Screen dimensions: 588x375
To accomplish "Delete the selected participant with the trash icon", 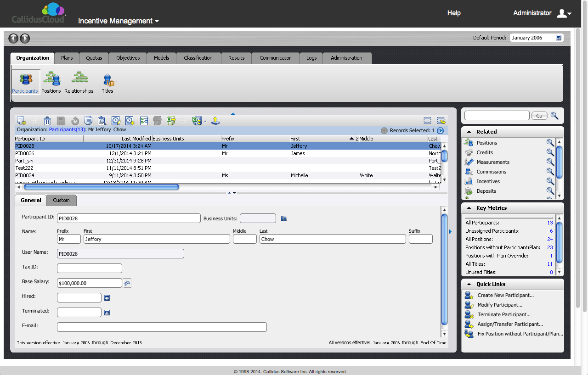I will point(47,121).
